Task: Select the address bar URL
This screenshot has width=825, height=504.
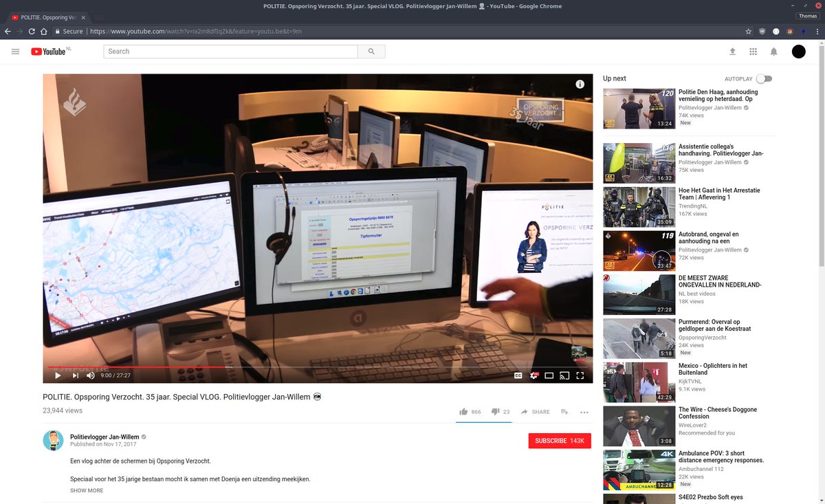Action: pos(195,31)
